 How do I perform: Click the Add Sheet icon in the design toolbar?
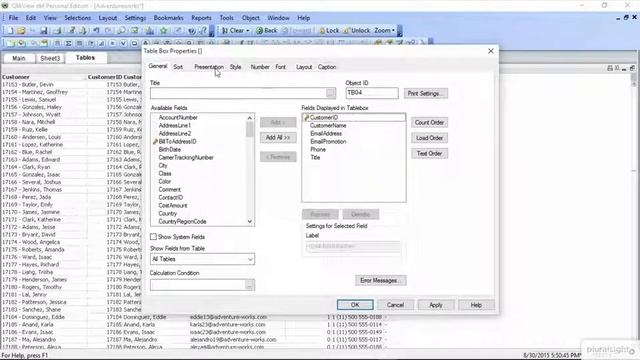click(10, 43)
